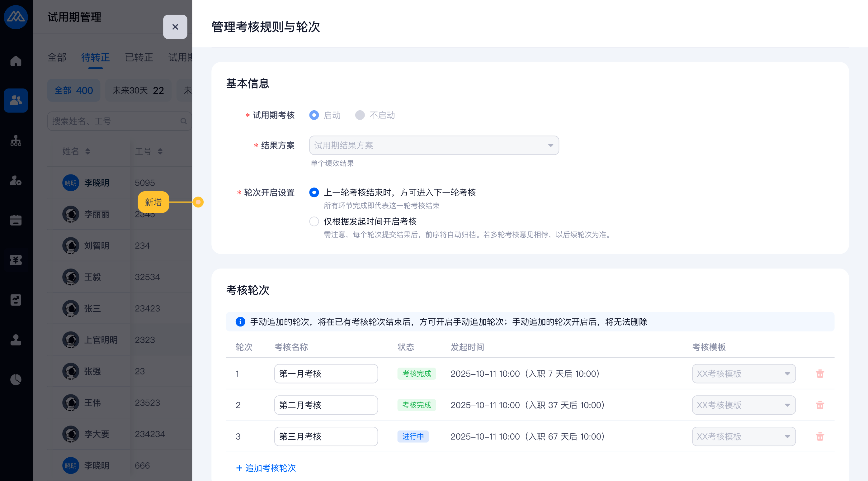The height and width of the screenshot is (481, 868).
Task: Click the 第二月考核 name input field
Action: (x=326, y=405)
